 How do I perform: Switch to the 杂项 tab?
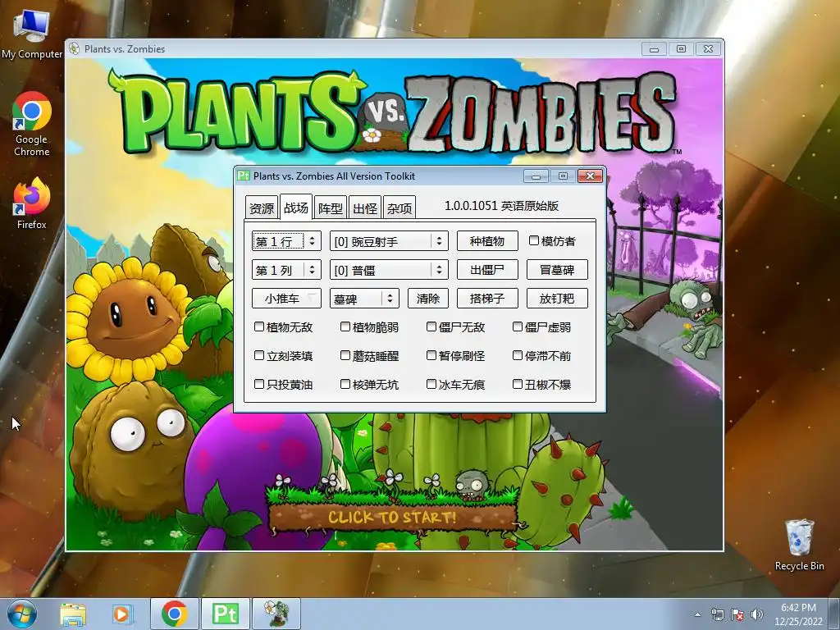[x=399, y=208]
